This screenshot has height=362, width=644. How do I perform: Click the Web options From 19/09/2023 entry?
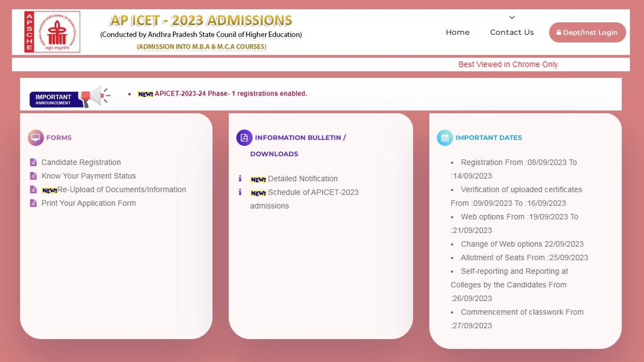515,224
